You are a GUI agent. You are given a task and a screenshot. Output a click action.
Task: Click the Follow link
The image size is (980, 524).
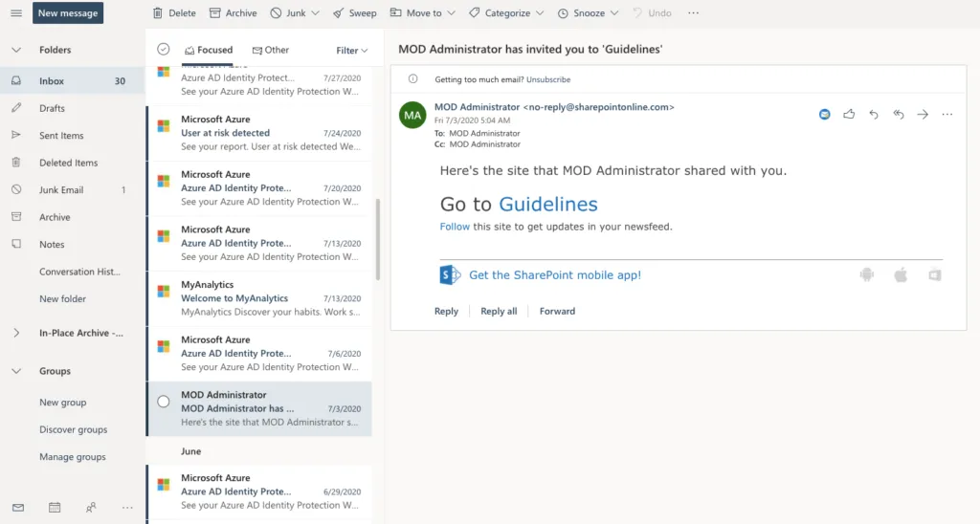455,227
